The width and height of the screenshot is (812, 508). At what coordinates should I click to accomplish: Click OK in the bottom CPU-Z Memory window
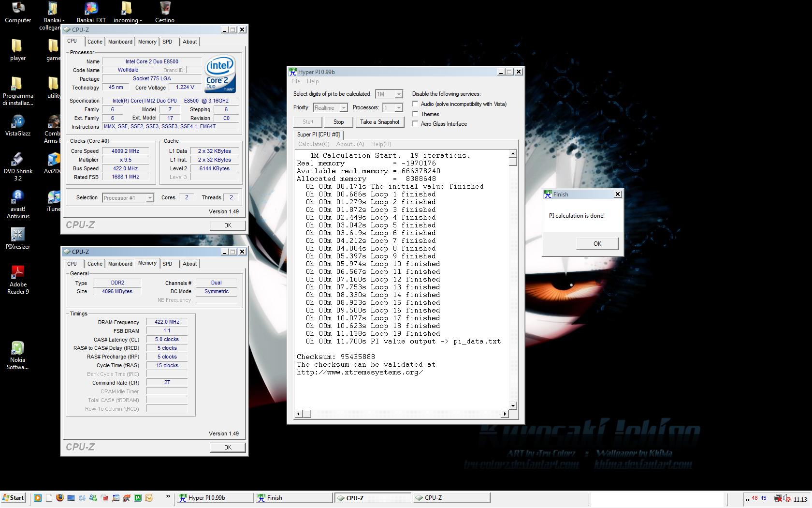click(228, 448)
